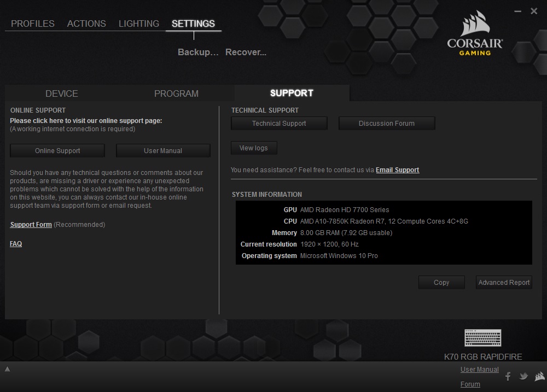Open Online Support button
The height and width of the screenshot is (392, 547).
[57, 151]
